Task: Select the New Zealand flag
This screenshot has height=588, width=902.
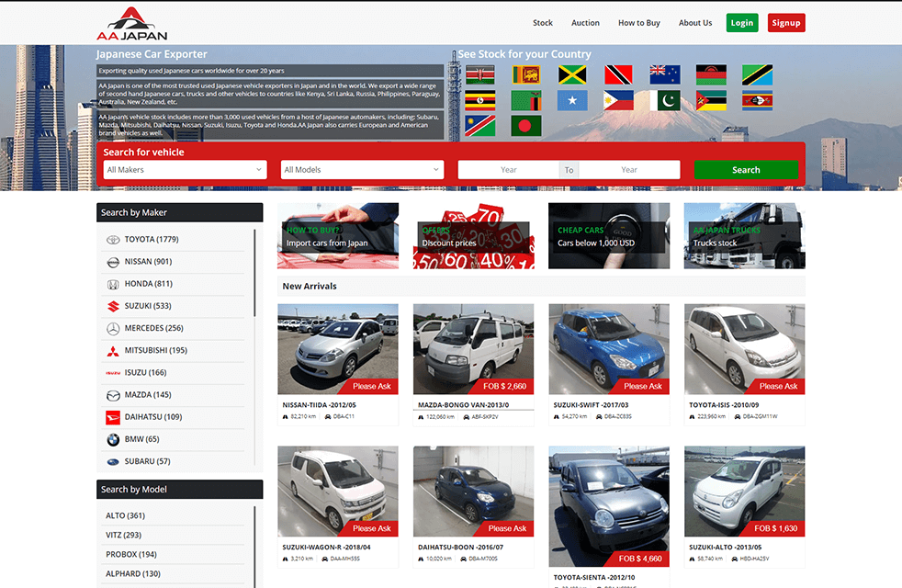Action: tap(664, 75)
